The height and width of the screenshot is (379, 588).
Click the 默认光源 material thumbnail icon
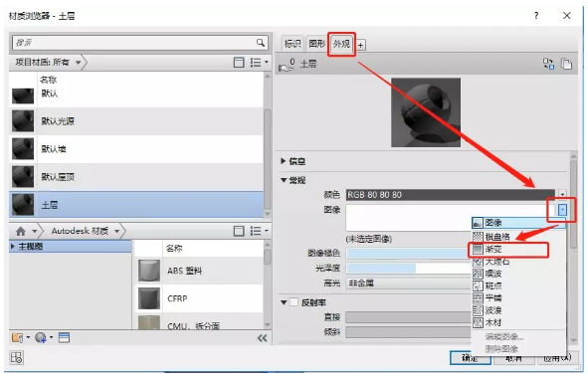click(23, 120)
